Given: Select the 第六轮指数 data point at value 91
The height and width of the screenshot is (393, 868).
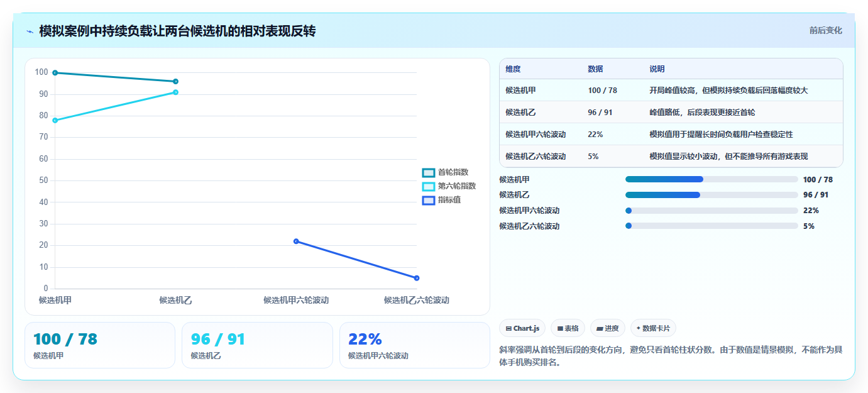Looking at the screenshot, I should [175, 92].
